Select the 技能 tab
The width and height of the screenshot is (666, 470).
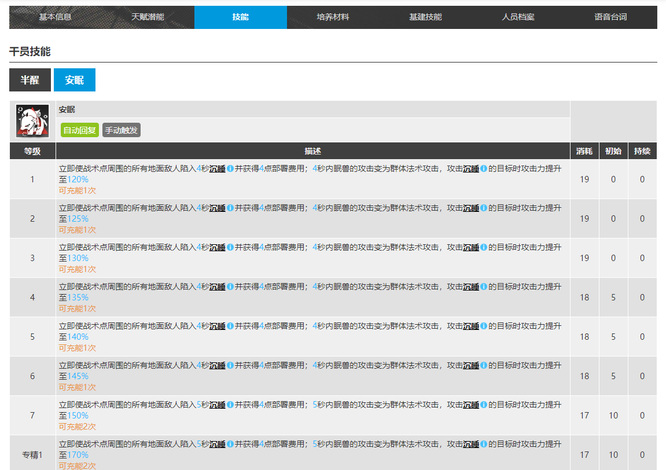point(240,17)
